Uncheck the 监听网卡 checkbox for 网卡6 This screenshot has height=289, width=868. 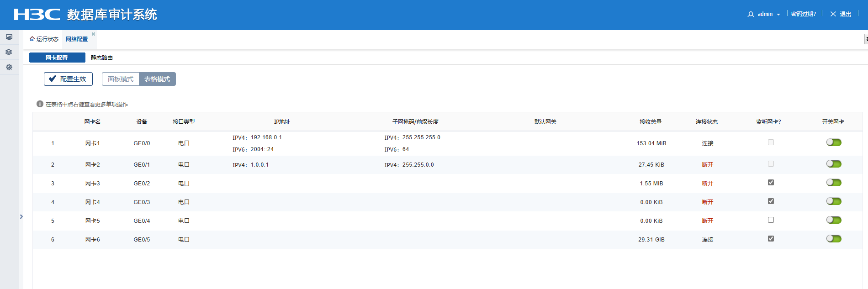771,239
